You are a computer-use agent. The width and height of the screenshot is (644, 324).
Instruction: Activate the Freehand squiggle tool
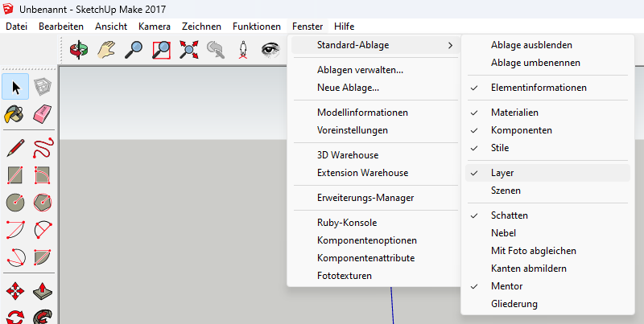tap(43, 148)
